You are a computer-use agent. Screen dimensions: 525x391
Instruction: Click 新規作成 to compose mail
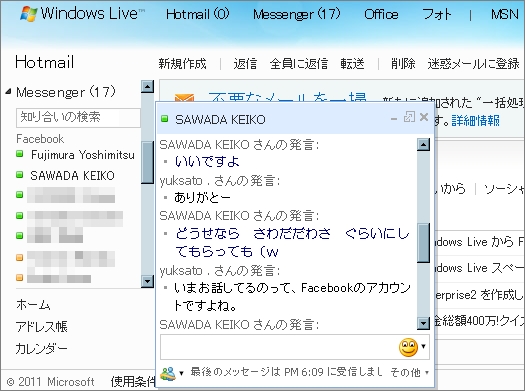click(x=182, y=63)
